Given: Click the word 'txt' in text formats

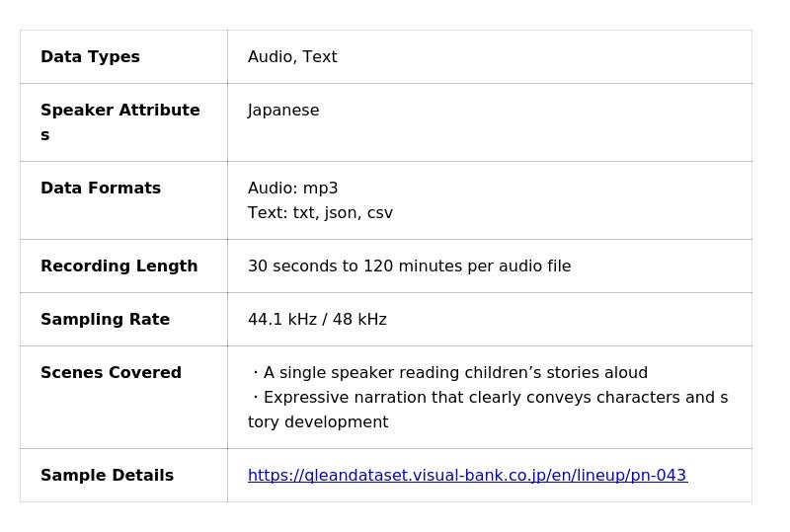Looking at the screenshot, I should tap(305, 213).
